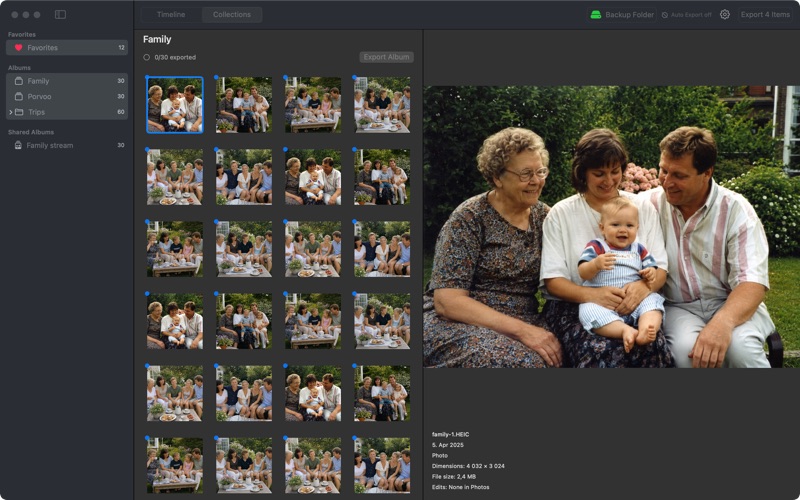
Task: Click the family-1.HEIC file name
Action: click(451, 434)
